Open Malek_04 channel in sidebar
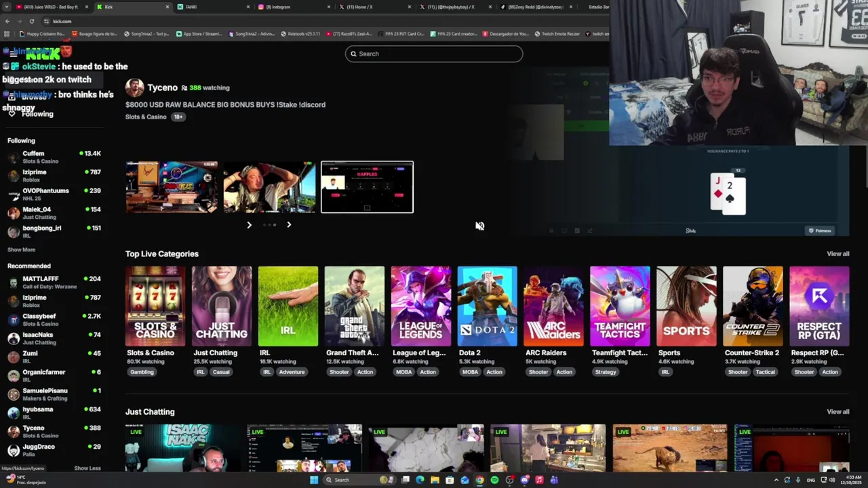The width and height of the screenshot is (868, 488). coord(54,213)
